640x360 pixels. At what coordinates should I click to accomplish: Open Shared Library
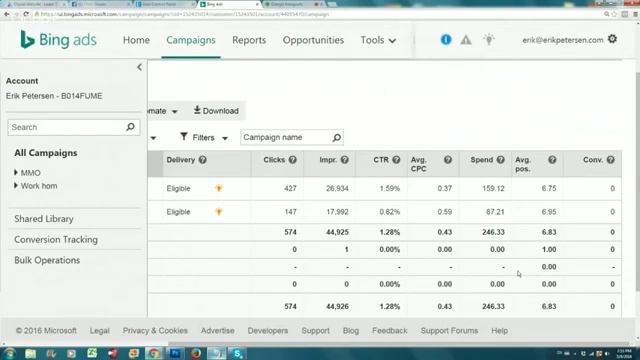pos(44,219)
